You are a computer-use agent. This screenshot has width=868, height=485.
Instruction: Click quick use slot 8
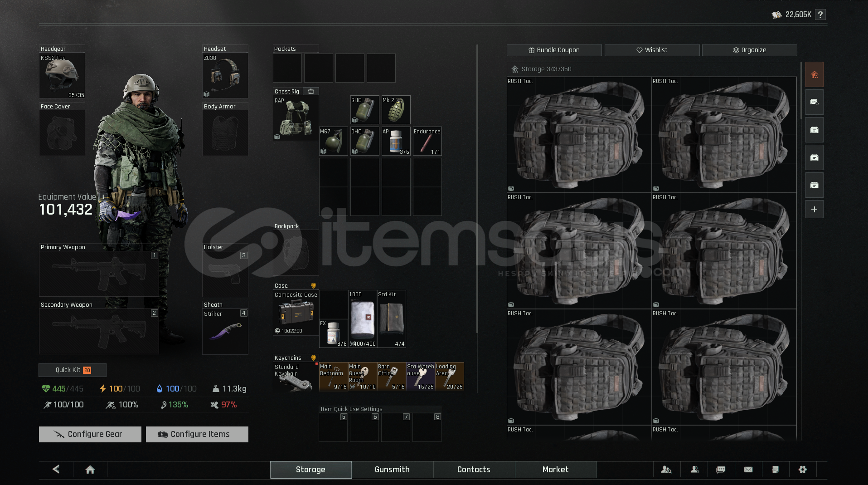[x=427, y=427]
